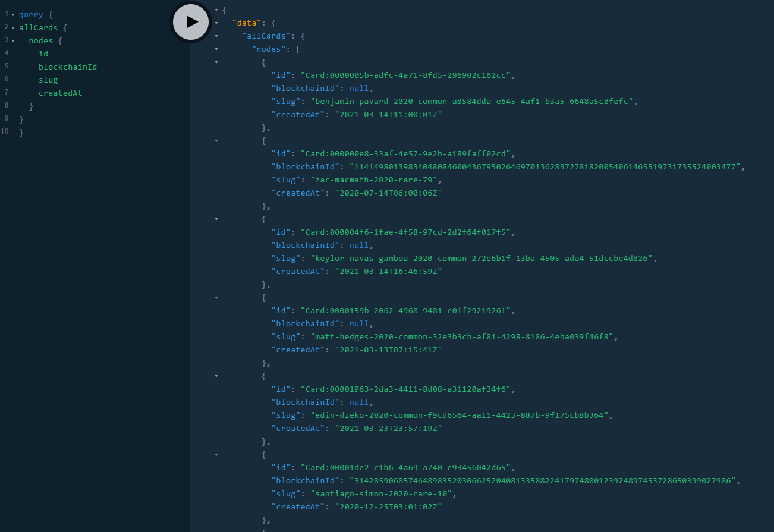This screenshot has height=532, width=774.
Task: Collapse the matt-hedges card object
Action: click(216, 297)
